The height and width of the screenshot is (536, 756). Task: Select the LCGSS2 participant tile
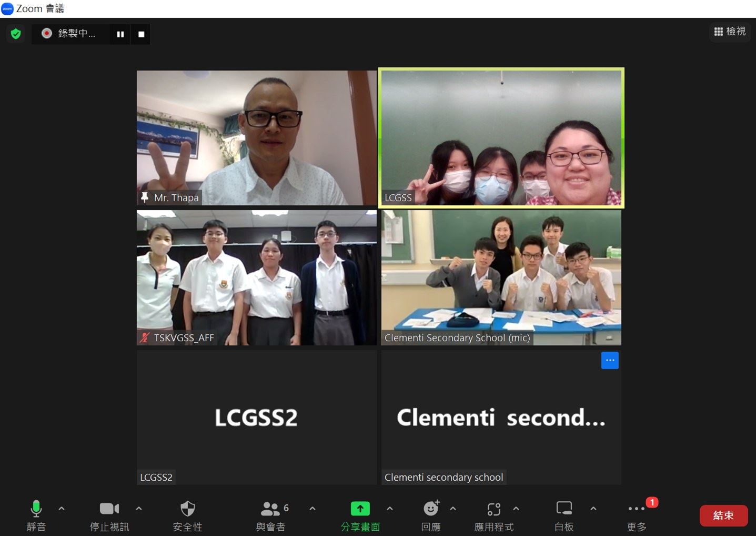coord(257,418)
